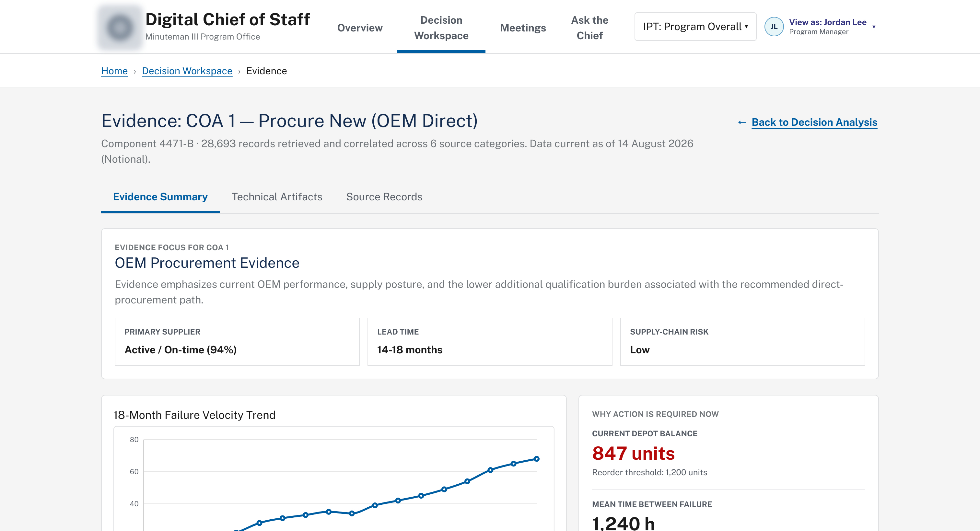Viewport: 980px width, 531px height.
Task: Go to the Overview nav item
Action: 359,28
